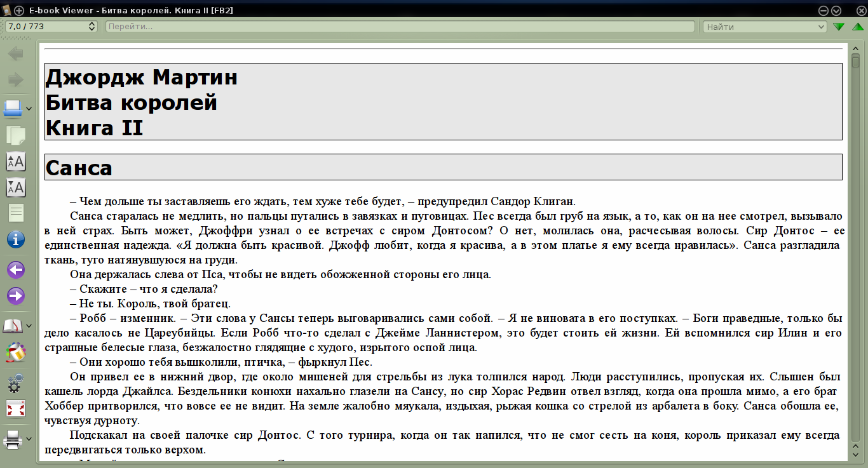868x468 pixels.
Task: Expand the Open ebook recent files arrow
Action: point(29,109)
